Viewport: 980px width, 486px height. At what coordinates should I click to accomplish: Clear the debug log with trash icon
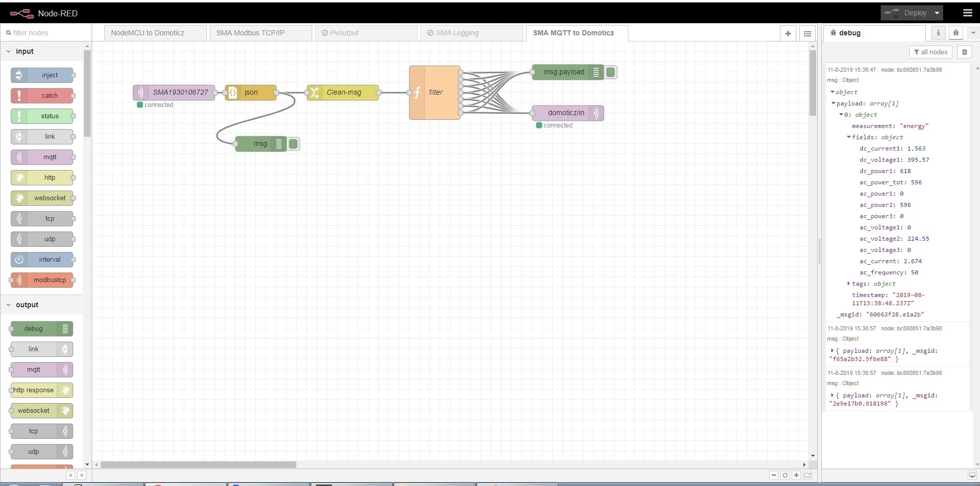(x=965, y=52)
